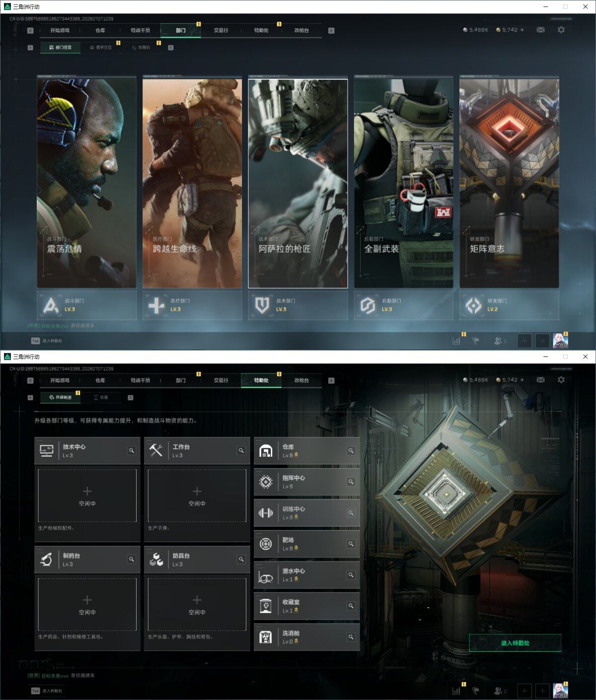Screen dimensions: 596x700
Task: Switch to 特勤处 tab in upper window
Action: [x=261, y=30]
